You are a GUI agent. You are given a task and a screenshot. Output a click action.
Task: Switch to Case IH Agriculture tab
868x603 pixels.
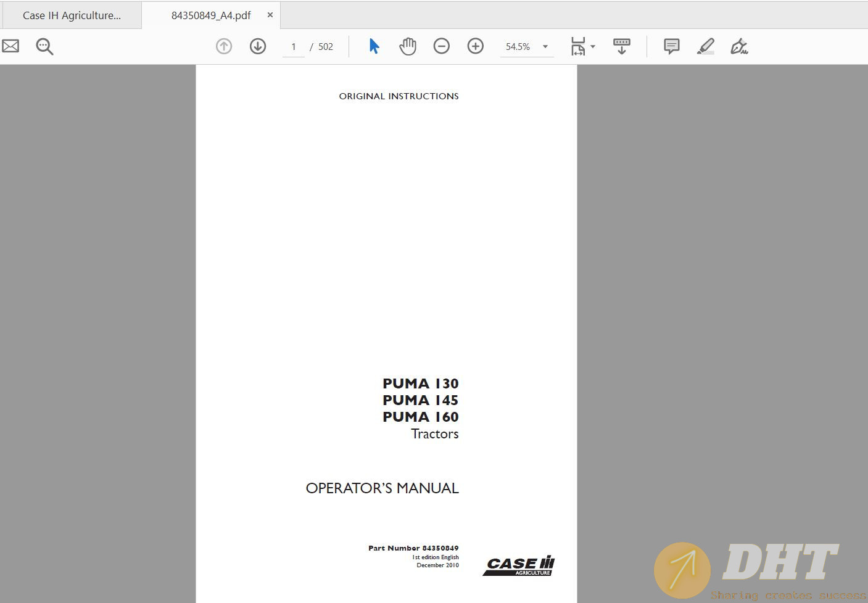72,15
